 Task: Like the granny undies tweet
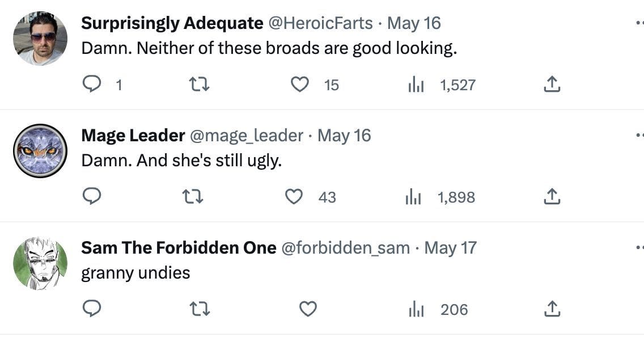[x=308, y=309]
